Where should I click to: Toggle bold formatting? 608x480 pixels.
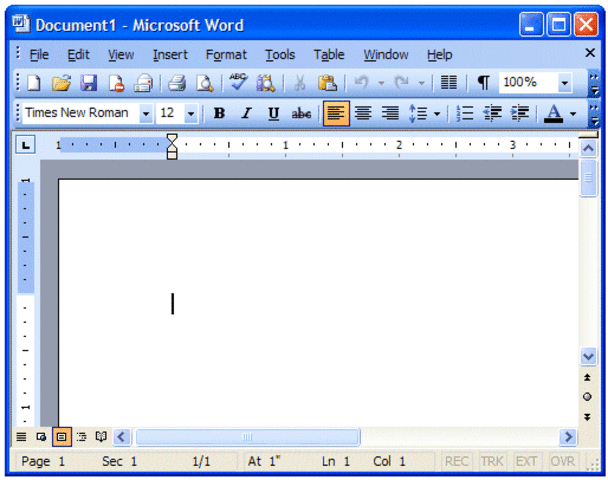tap(219, 113)
